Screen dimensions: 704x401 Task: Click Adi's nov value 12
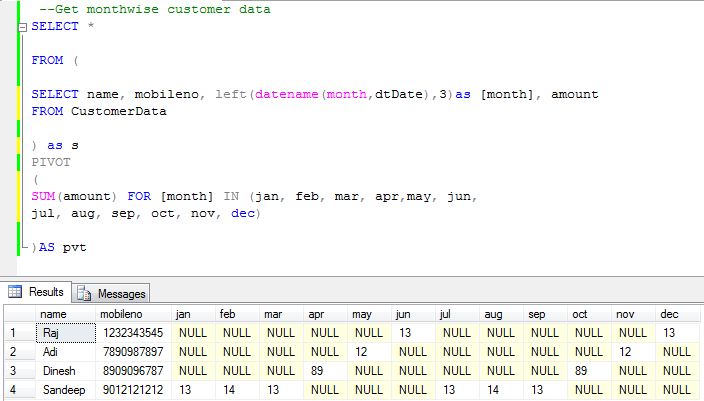pos(633,352)
